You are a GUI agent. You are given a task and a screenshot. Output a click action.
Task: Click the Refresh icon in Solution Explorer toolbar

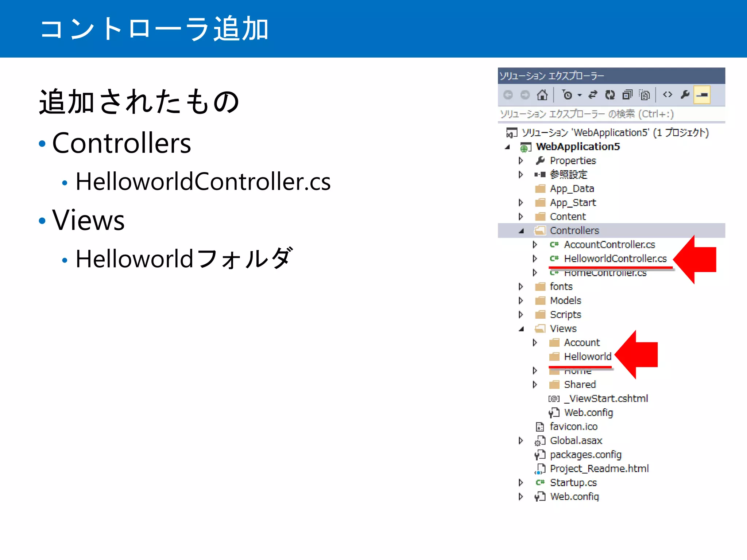click(610, 95)
